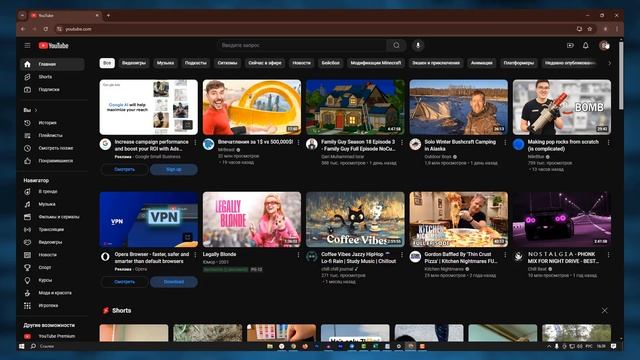
Task: Click the search magnifier button
Action: pos(396,45)
